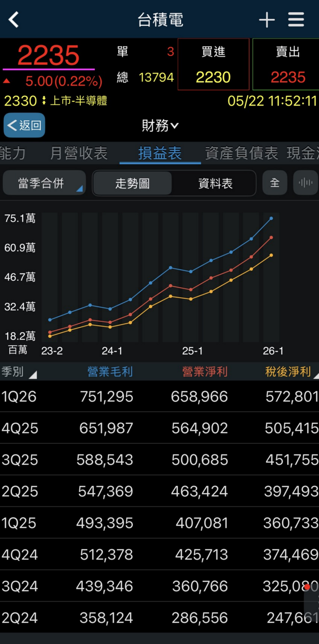The height and width of the screenshot is (644, 319).
Task: Tap the large 2235 last price
Action: 48,55
